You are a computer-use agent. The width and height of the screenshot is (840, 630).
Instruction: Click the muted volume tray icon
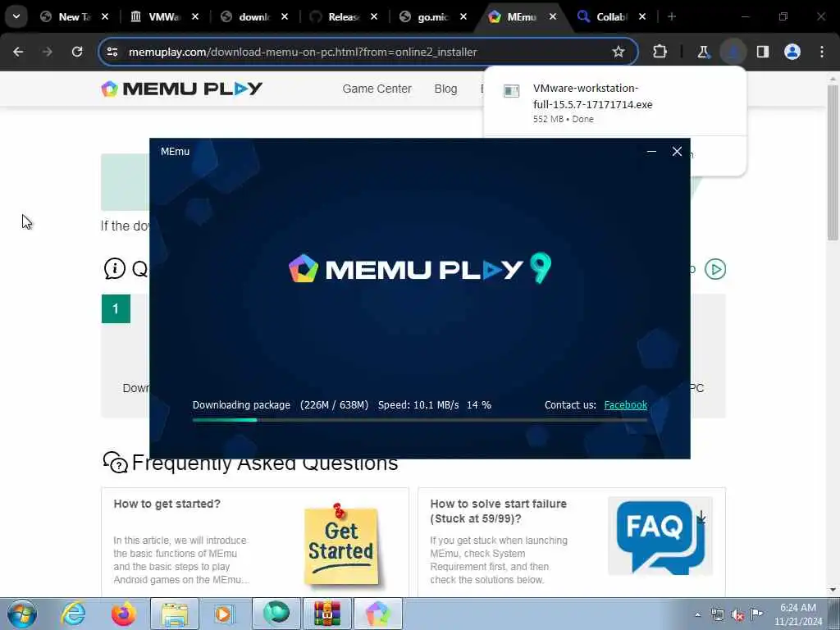click(x=737, y=614)
